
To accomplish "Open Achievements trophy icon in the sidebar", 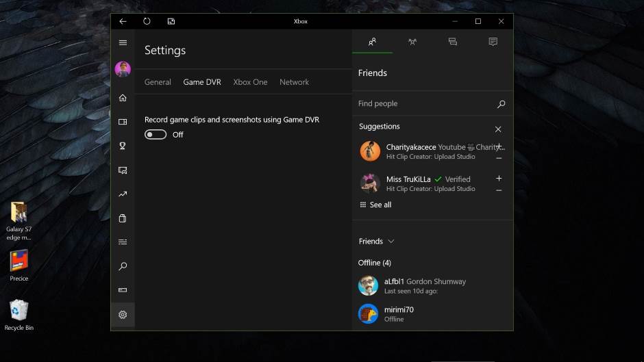I will [123, 146].
